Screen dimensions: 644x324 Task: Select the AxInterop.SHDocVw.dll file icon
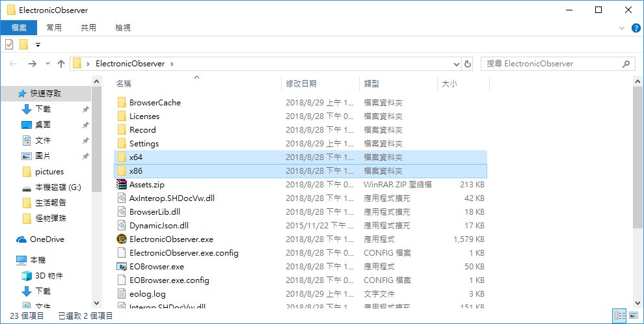pos(122,198)
